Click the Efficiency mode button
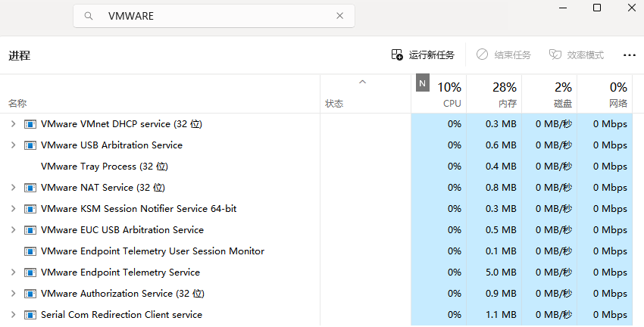 [576, 54]
